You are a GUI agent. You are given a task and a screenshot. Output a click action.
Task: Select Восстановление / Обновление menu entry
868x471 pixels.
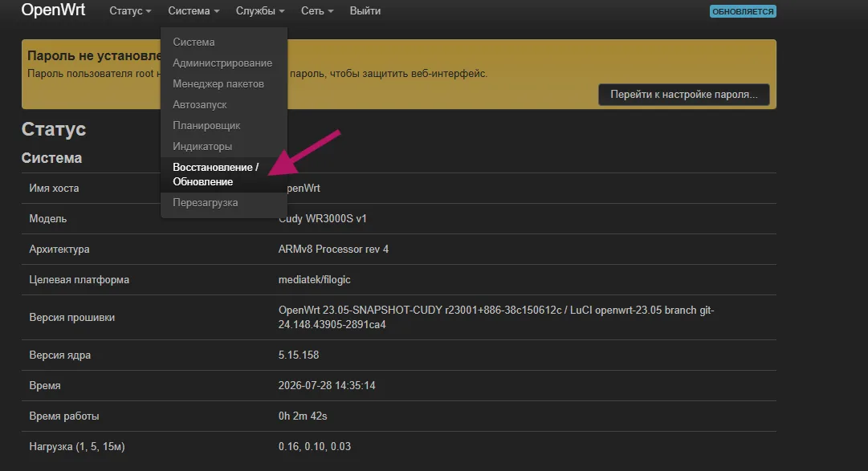(x=224, y=174)
